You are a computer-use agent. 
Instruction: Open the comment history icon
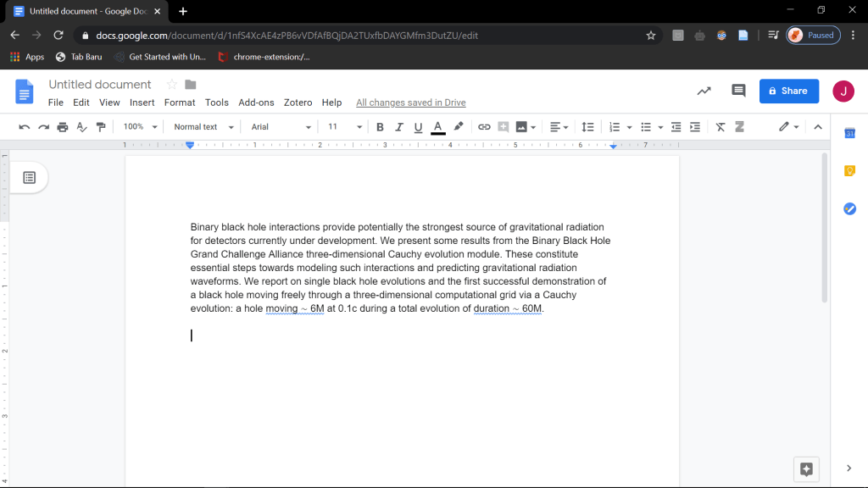coord(738,91)
